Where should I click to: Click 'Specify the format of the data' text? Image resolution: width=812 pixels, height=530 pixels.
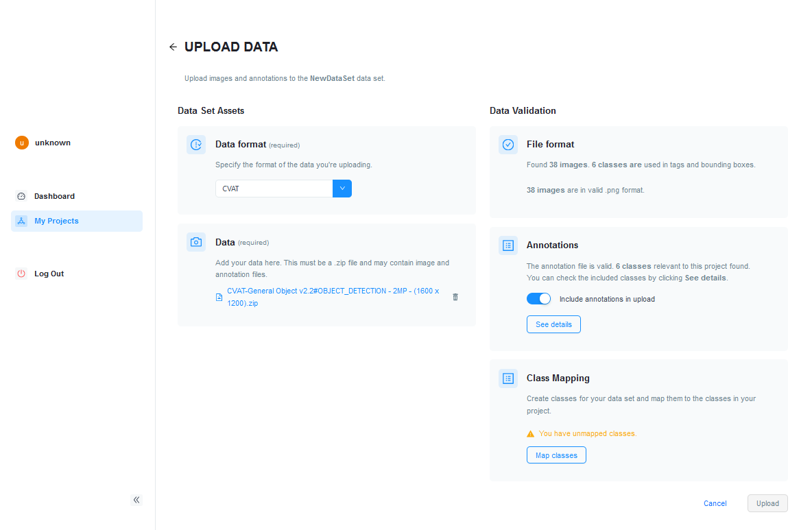coord(294,165)
